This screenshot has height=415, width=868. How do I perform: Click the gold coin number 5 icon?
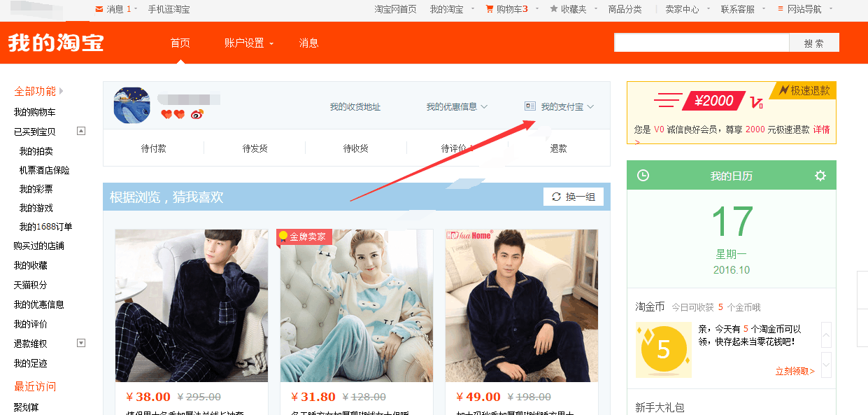[663, 349]
